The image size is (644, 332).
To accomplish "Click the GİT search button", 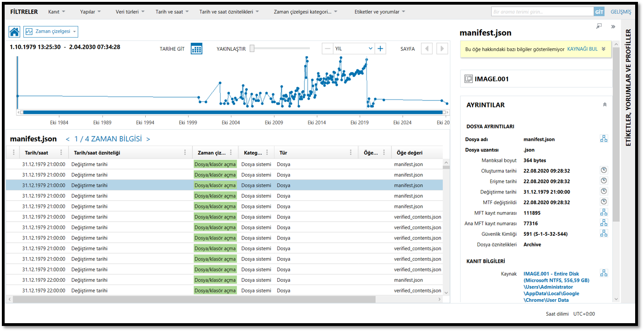I will click(x=599, y=12).
